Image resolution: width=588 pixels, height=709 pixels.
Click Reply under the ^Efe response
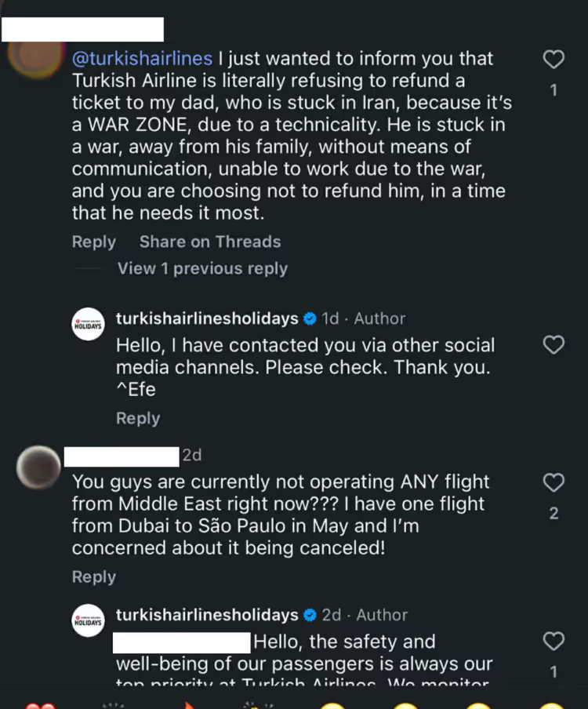[x=138, y=419]
